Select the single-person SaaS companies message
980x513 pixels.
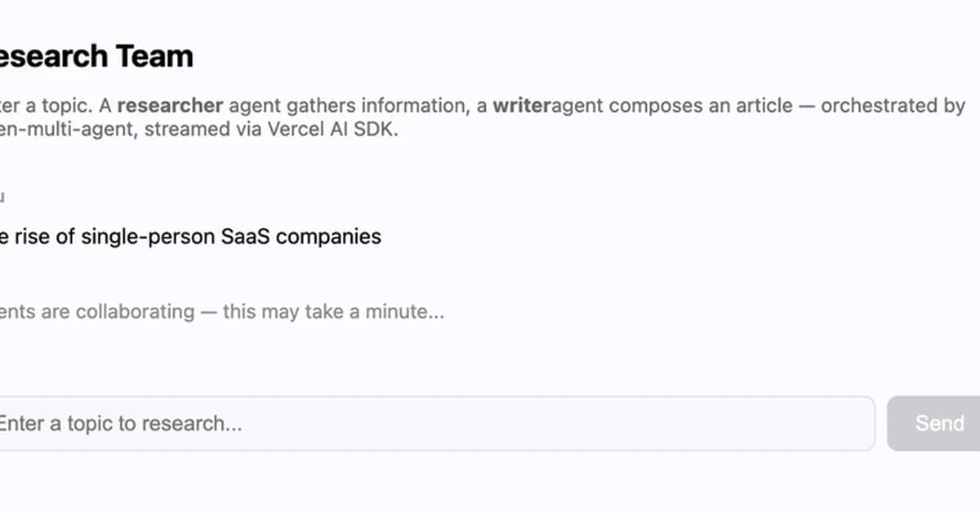click(190, 236)
